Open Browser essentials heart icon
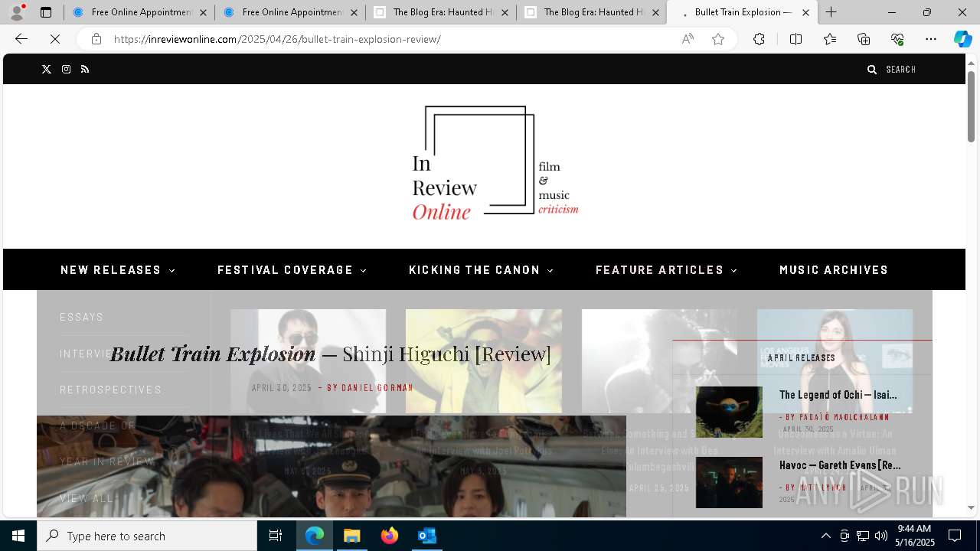This screenshot has height=551, width=980. pos(897,39)
